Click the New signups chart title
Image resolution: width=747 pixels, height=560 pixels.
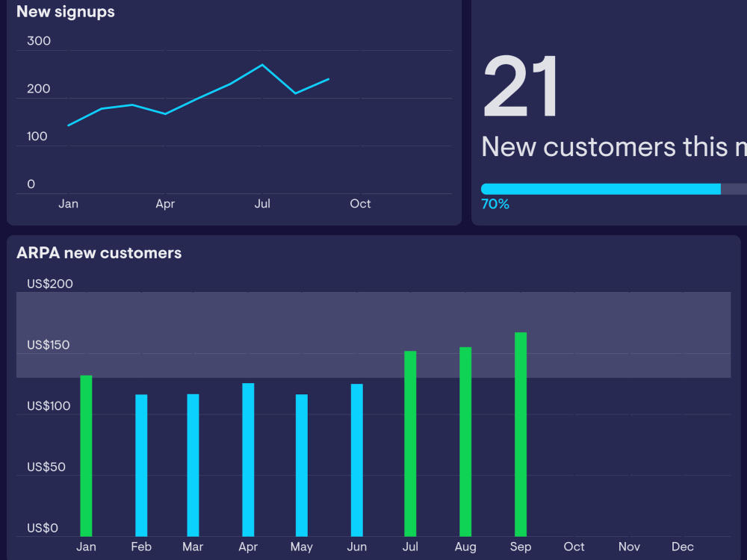tap(65, 11)
